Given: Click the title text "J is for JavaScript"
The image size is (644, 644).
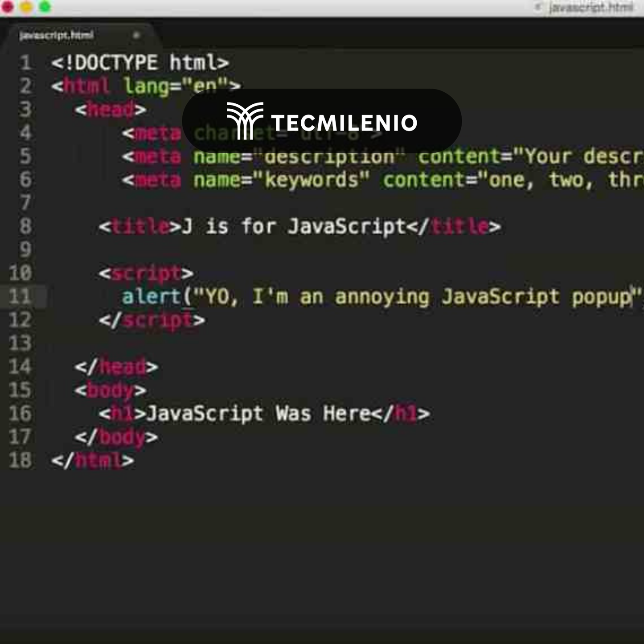Looking at the screenshot, I should coord(293,227).
